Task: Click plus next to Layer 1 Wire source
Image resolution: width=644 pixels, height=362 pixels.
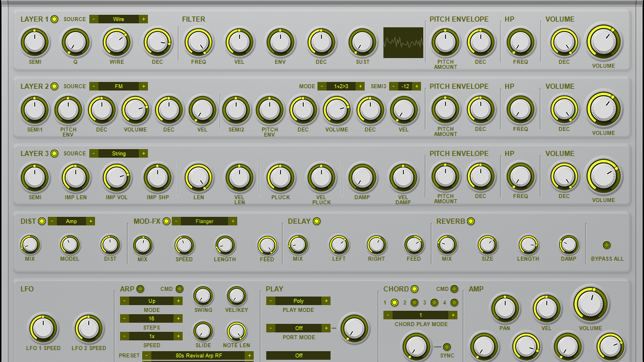Action: pyautogui.click(x=143, y=19)
